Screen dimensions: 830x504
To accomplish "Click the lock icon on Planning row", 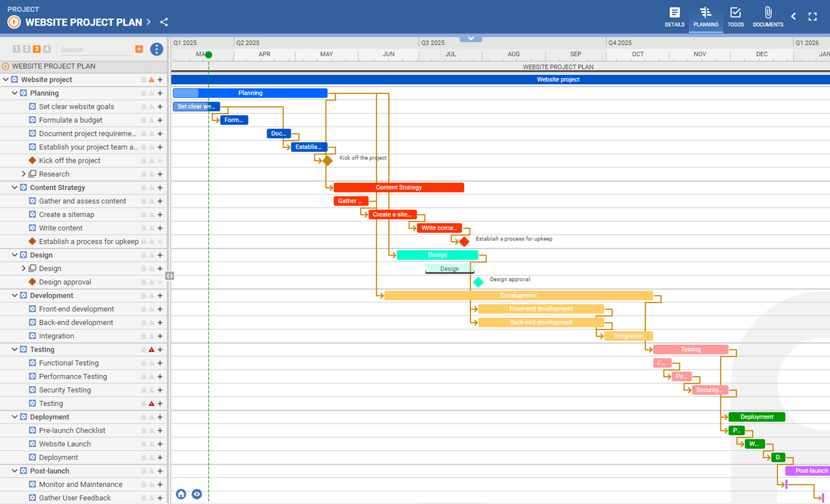I will tap(143, 93).
